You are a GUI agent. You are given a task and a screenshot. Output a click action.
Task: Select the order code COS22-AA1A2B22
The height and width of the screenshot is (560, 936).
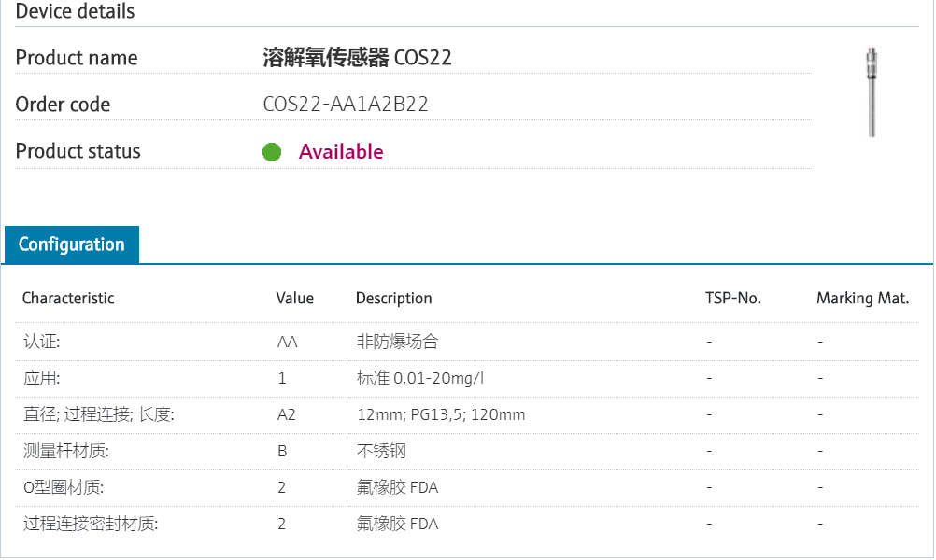coord(346,105)
